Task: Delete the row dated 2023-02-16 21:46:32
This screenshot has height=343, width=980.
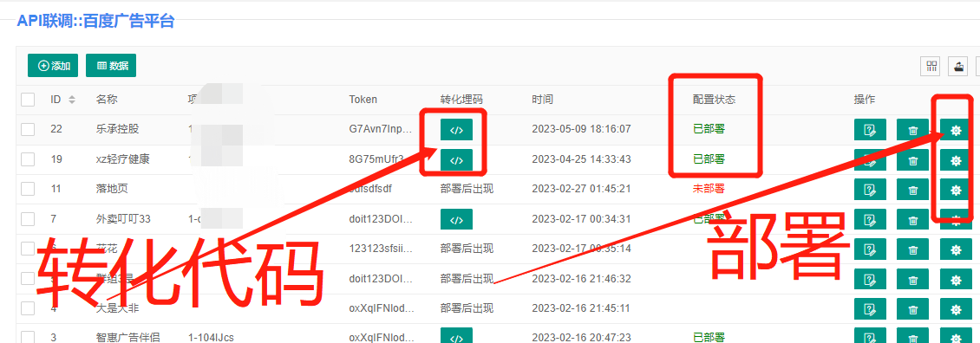Action: click(912, 279)
